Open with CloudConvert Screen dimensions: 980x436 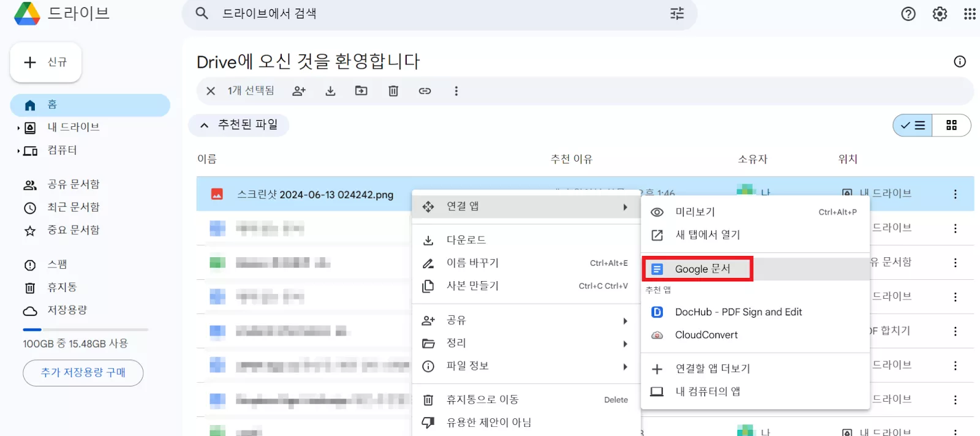click(755, 335)
